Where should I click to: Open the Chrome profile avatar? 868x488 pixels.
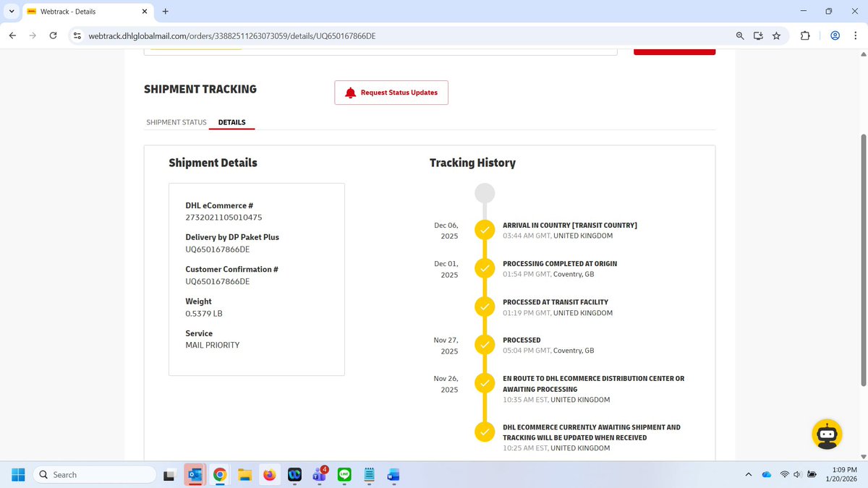coord(835,35)
